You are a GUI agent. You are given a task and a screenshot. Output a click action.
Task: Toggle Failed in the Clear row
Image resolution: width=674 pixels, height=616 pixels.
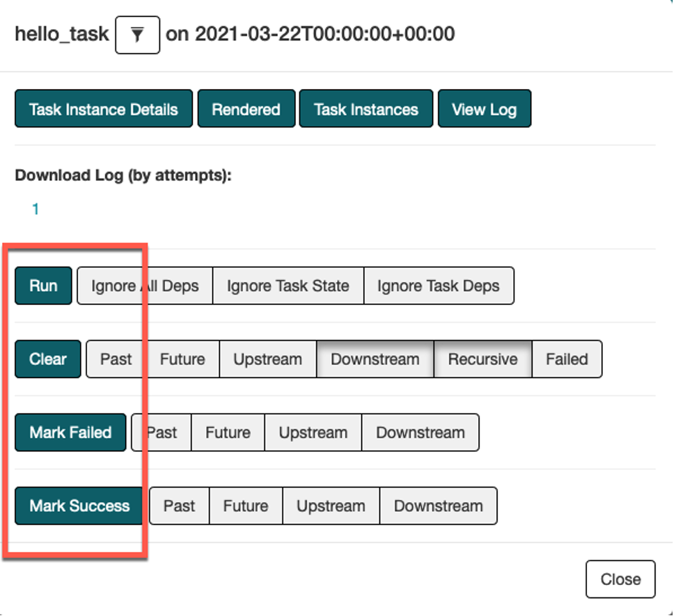coord(566,359)
